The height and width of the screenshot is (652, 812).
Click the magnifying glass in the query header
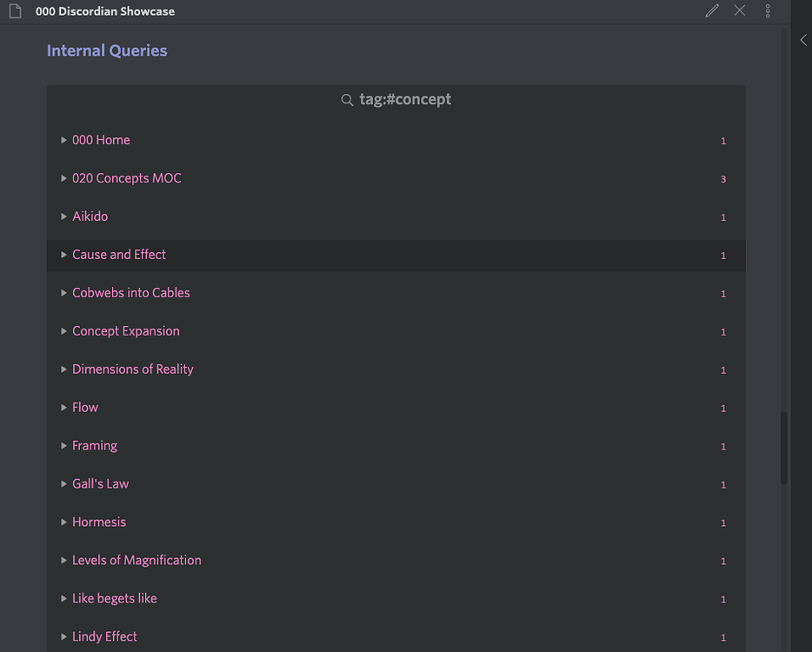348,99
